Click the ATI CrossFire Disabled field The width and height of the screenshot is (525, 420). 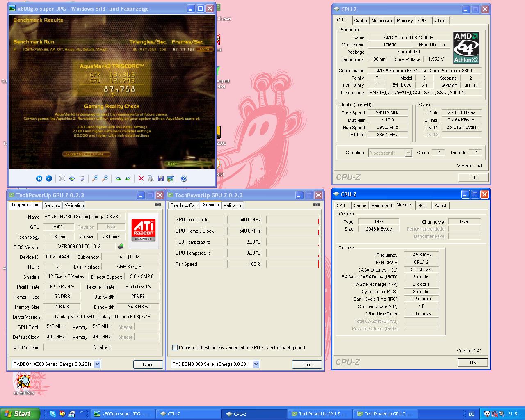tap(101, 347)
